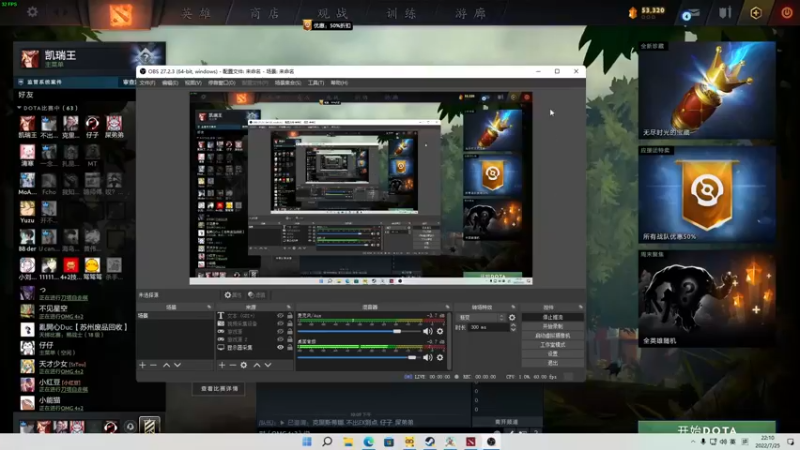This screenshot has width=800, height=450.
Task: Open OBS View menu
Action: [x=193, y=83]
